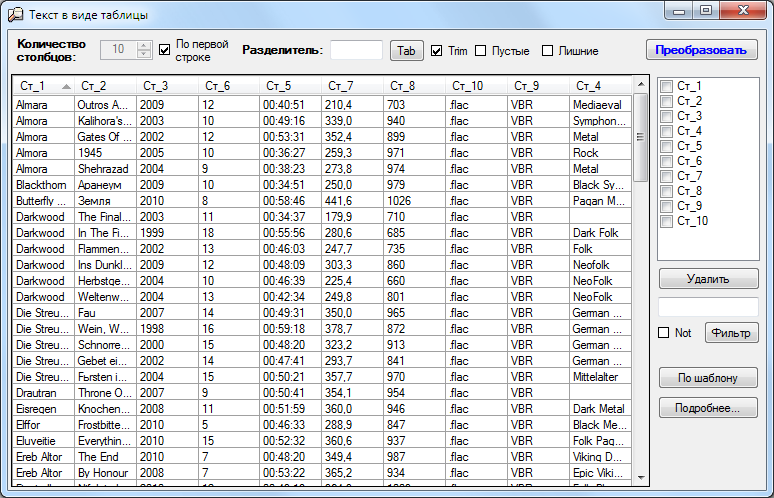Click the Tab separator button
Screen dimensions: 774x498
(x=407, y=51)
